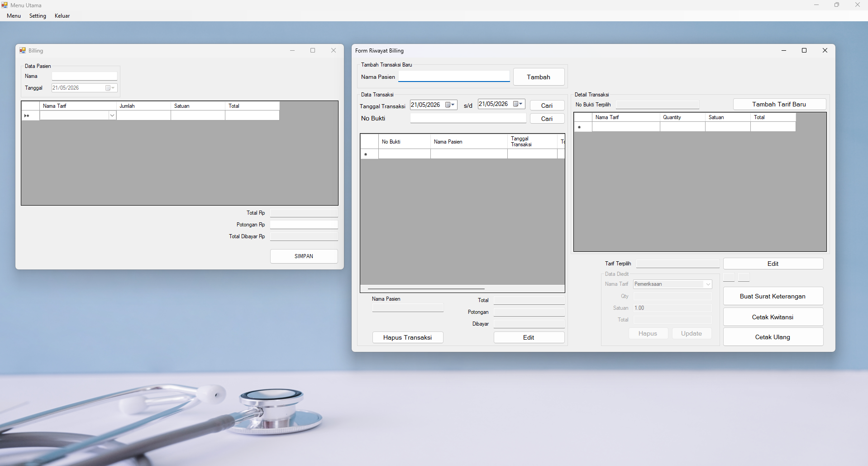Screen dimensions: 868x466
Task: Close the Form Riwayat Billing window
Action: [825, 50]
